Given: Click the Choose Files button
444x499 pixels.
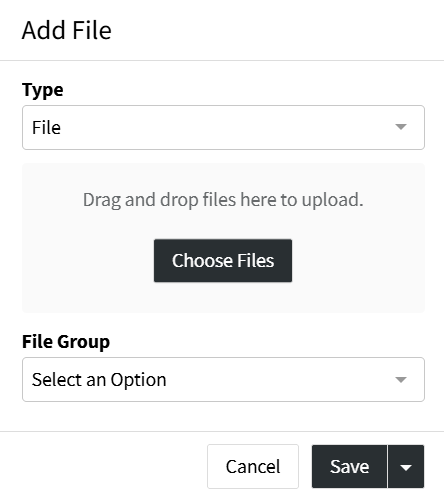Looking at the screenshot, I should coord(223,260).
